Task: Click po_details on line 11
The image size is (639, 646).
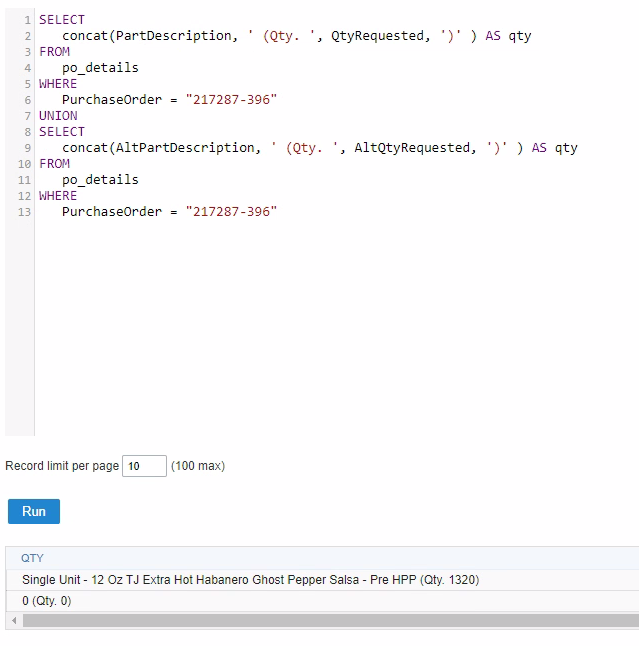Action: [100, 180]
